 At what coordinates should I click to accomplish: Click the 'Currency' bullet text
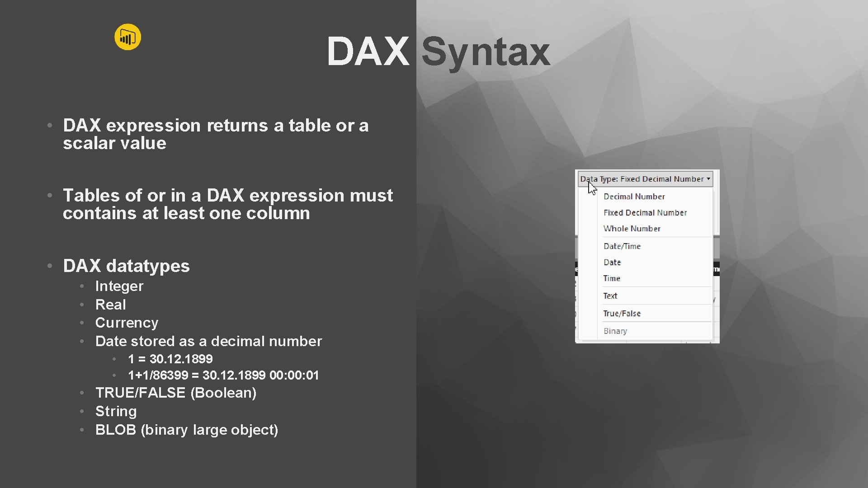click(127, 323)
